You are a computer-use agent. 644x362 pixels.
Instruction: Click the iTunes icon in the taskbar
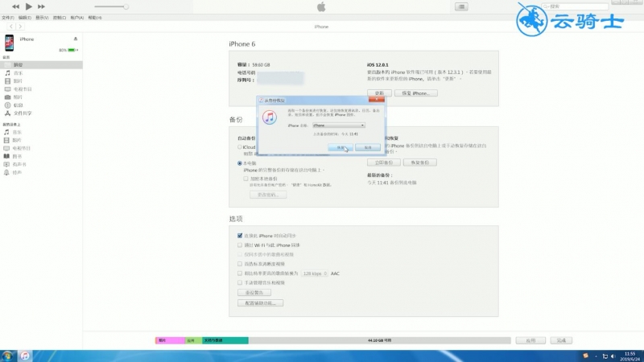coord(25,356)
